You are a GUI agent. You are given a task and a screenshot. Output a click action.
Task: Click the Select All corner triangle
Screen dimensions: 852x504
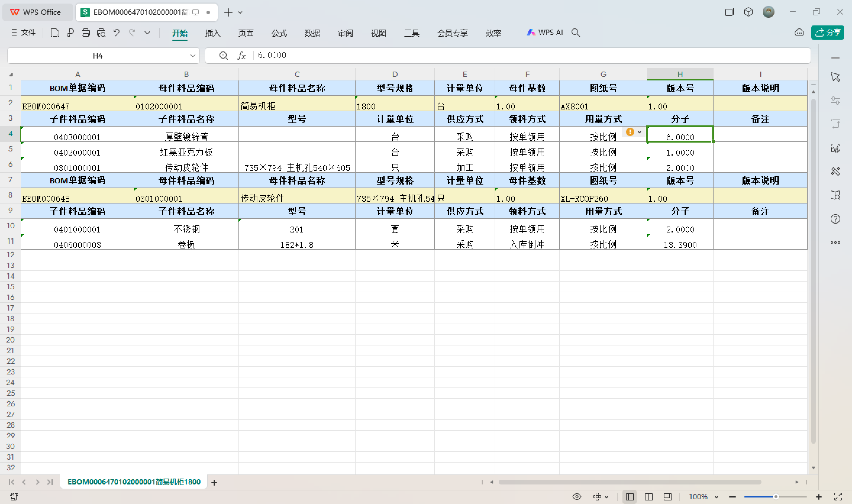pyautogui.click(x=11, y=74)
